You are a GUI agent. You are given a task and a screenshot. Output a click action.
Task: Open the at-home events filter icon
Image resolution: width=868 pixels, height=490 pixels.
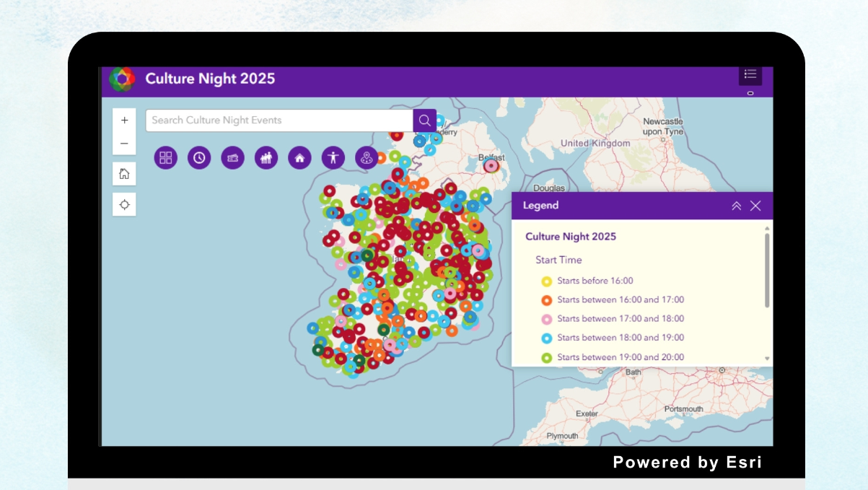pyautogui.click(x=299, y=157)
